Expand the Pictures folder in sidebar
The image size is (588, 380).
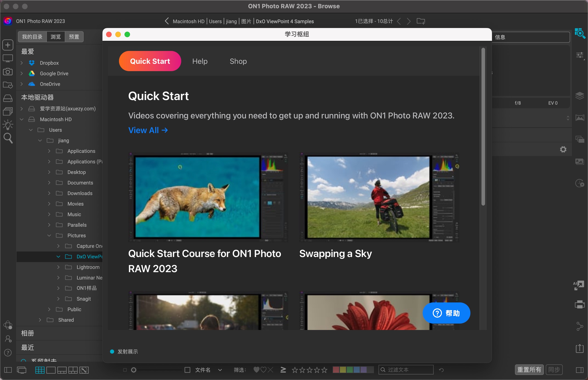[48, 235]
